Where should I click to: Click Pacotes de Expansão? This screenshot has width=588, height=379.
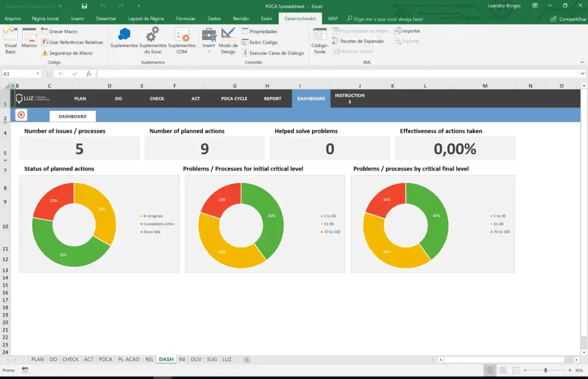(x=358, y=41)
